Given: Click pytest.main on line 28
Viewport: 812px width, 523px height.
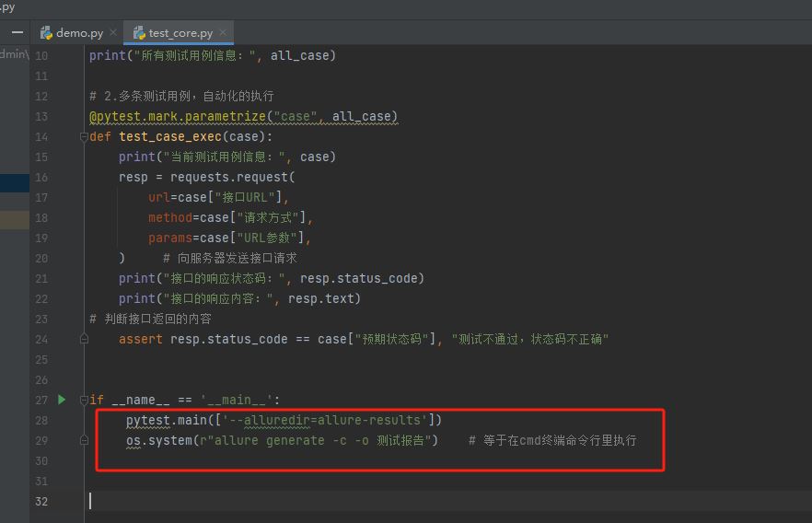Looking at the screenshot, I should click(x=167, y=420).
